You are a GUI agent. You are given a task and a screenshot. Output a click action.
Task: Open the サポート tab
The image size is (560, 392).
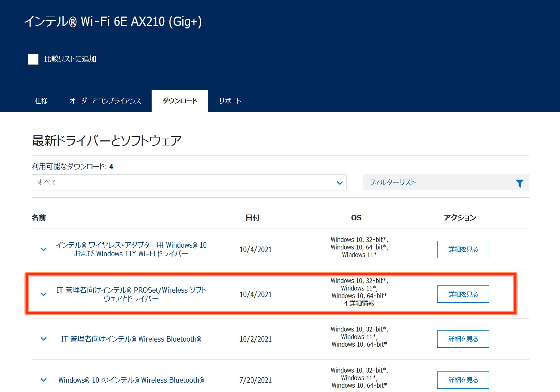(x=230, y=101)
